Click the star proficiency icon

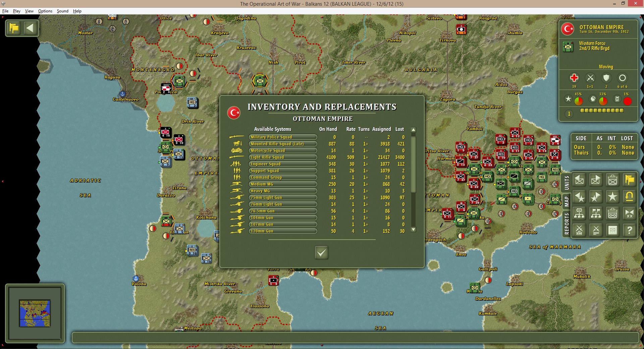(568, 99)
